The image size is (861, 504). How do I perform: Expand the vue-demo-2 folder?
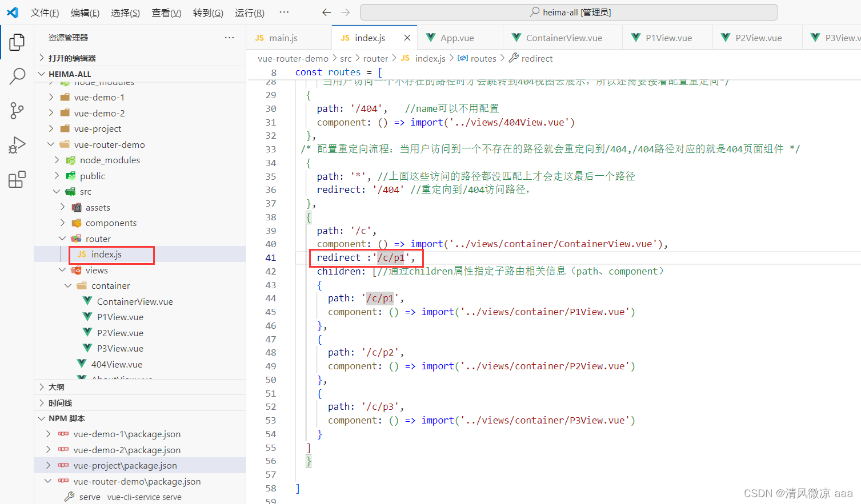point(51,113)
